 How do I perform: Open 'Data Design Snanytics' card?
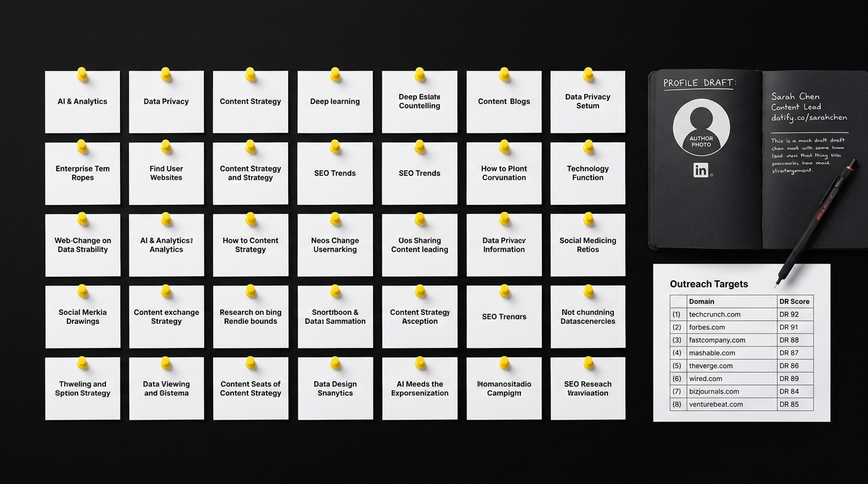(x=335, y=389)
